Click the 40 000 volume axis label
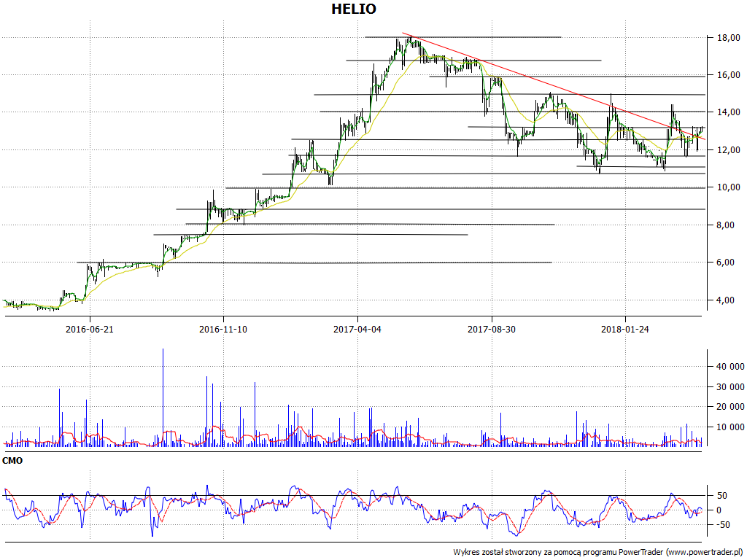The image size is (747, 560). click(x=729, y=367)
